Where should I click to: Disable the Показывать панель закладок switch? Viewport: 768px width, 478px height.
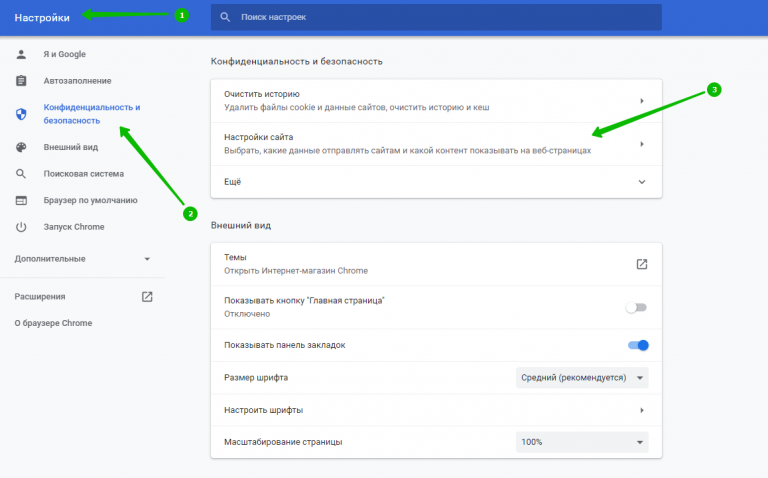638,345
